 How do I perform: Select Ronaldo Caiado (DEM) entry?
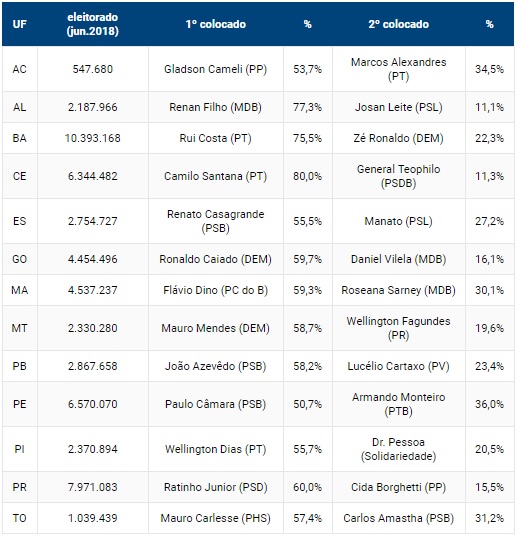pyautogui.click(x=216, y=259)
